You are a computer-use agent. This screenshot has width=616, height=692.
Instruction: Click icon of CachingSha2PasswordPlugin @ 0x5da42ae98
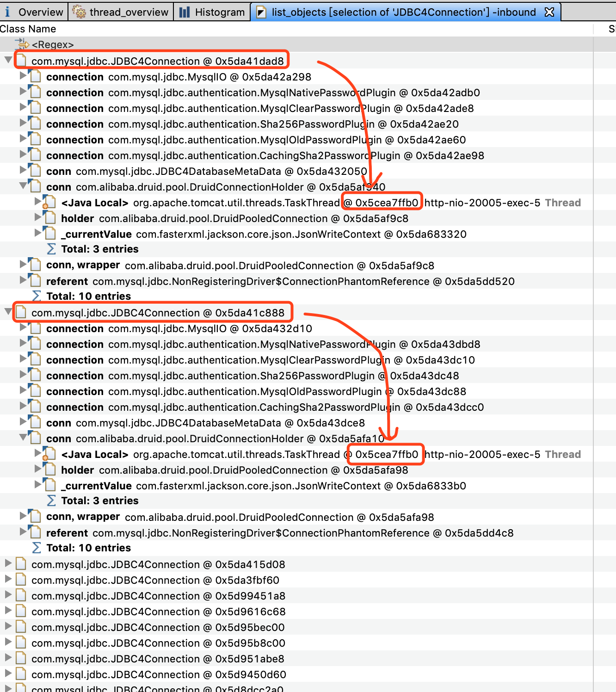(x=35, y=155)
